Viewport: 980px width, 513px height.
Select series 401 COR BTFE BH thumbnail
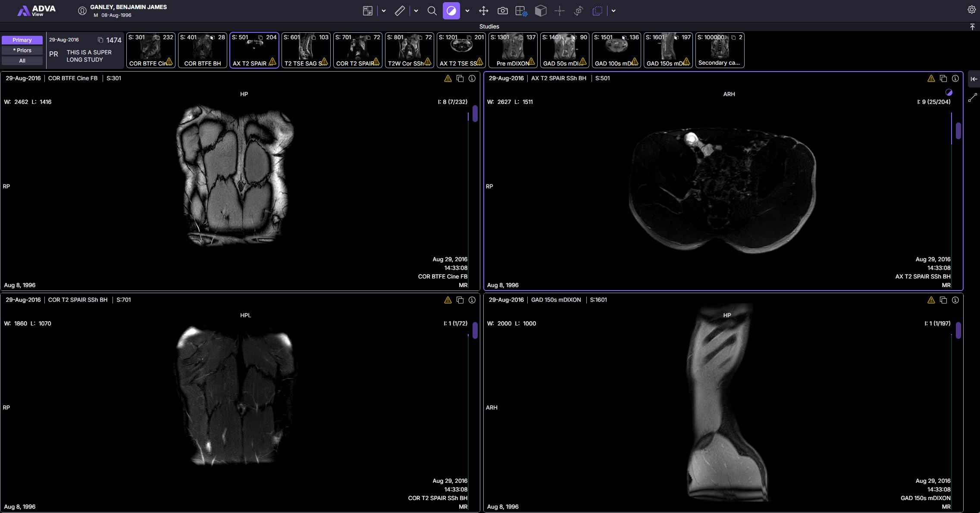[x=203, y=50]
